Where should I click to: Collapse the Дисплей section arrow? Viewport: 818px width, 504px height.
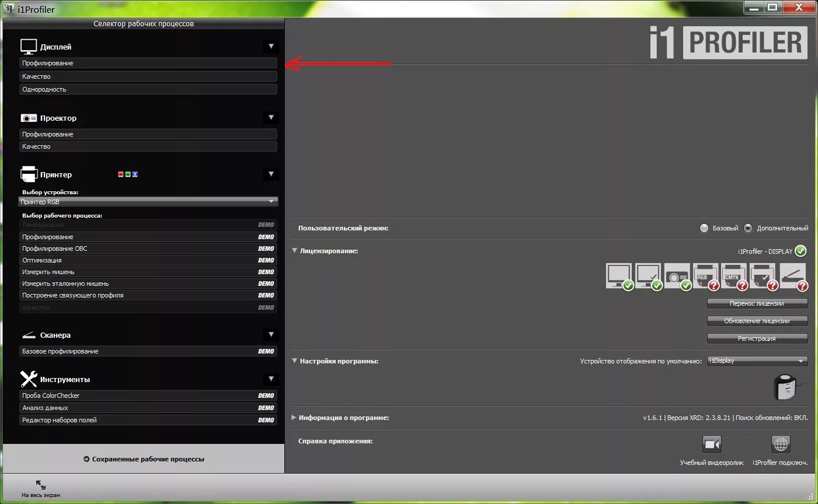click(271, 47)
